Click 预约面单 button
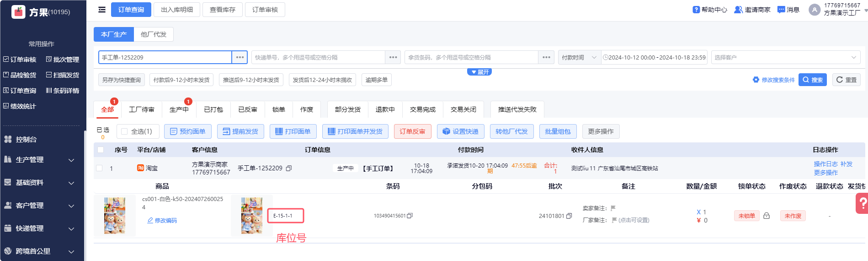 (x=188, y=131)
